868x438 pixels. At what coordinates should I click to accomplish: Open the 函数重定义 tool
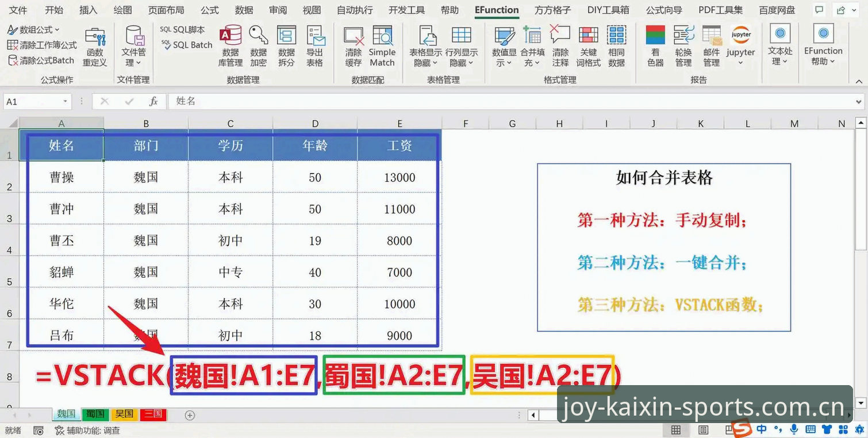pos(95,47)
